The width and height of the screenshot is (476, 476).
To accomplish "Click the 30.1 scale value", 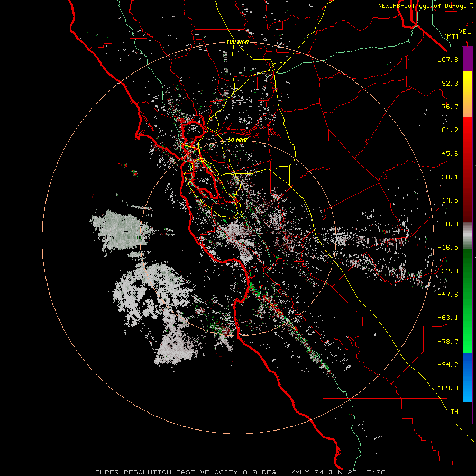I will click(450, 177).
